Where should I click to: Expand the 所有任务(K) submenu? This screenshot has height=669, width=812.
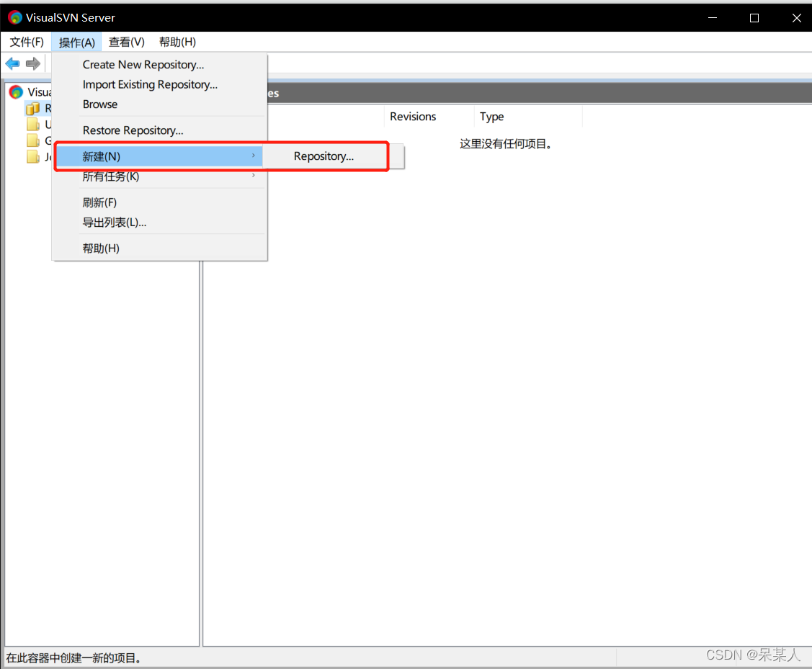pyautogui.click(x=159, y=176)
